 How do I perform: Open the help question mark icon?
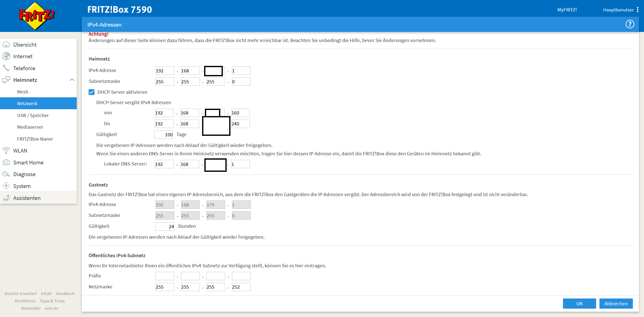click(x=630, y=24)
